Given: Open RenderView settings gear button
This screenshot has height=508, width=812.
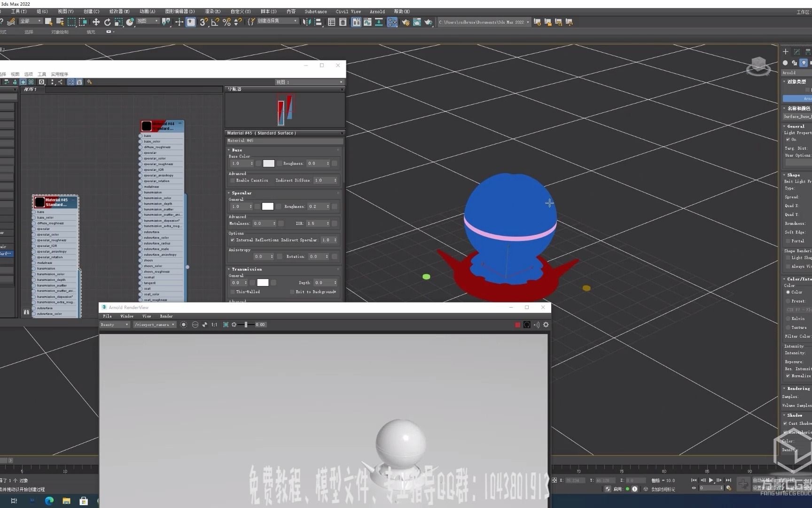Looking at the screenshot, I should pyautogui.click(x=546, y=325).
